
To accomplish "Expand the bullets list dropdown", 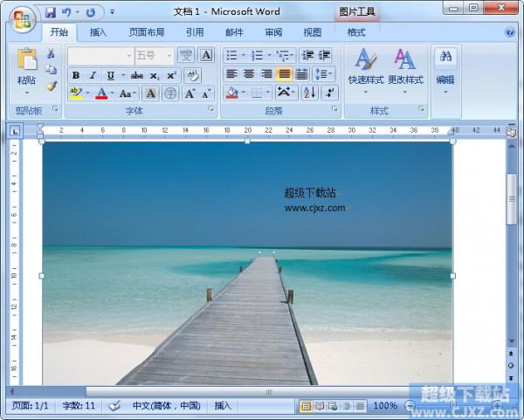I will click(x=244, y=56).
